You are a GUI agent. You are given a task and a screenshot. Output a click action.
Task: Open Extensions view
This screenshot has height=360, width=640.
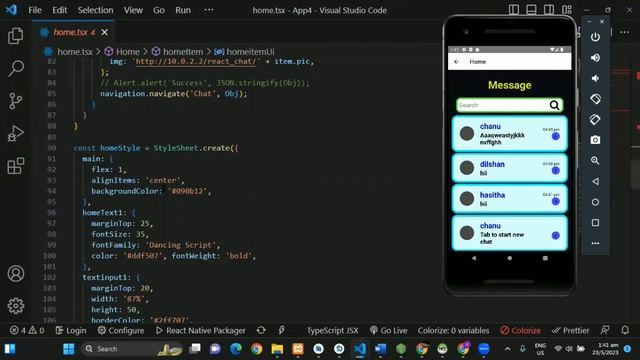click(x=16, y=166)
